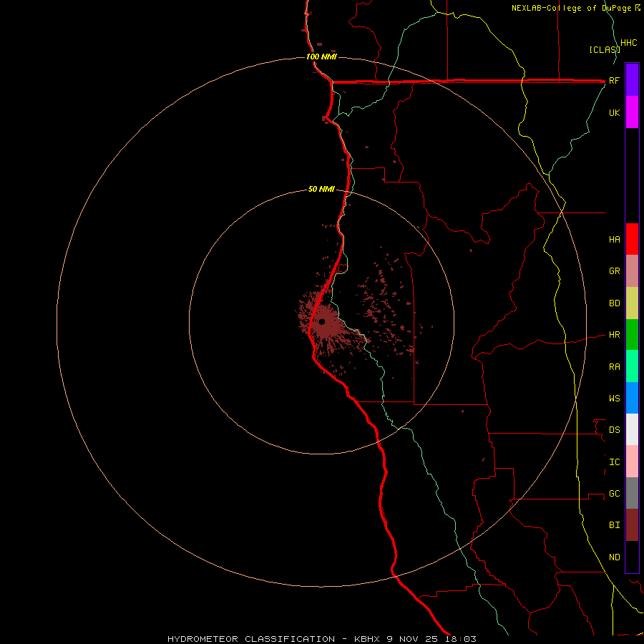Viewport: 644px width, 644px height.
Task: Click the brown BI legend swatch
Action: click(632, 525)
